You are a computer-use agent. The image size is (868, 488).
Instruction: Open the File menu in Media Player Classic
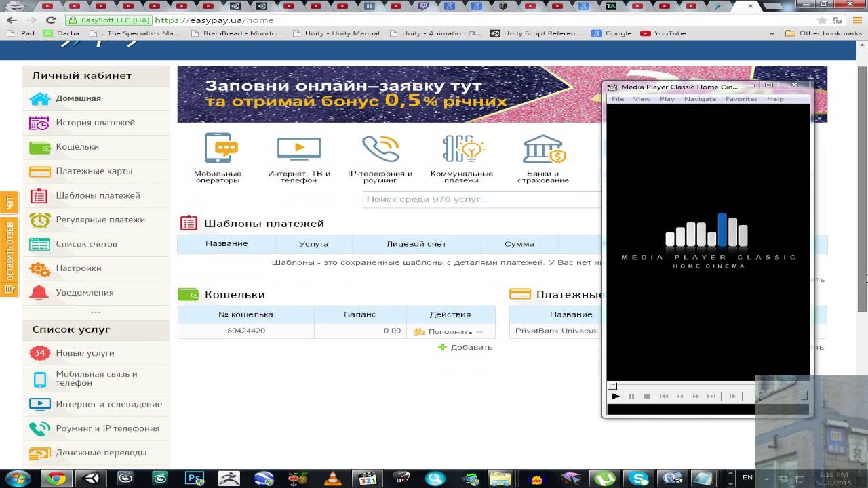[x=618, y=99]
